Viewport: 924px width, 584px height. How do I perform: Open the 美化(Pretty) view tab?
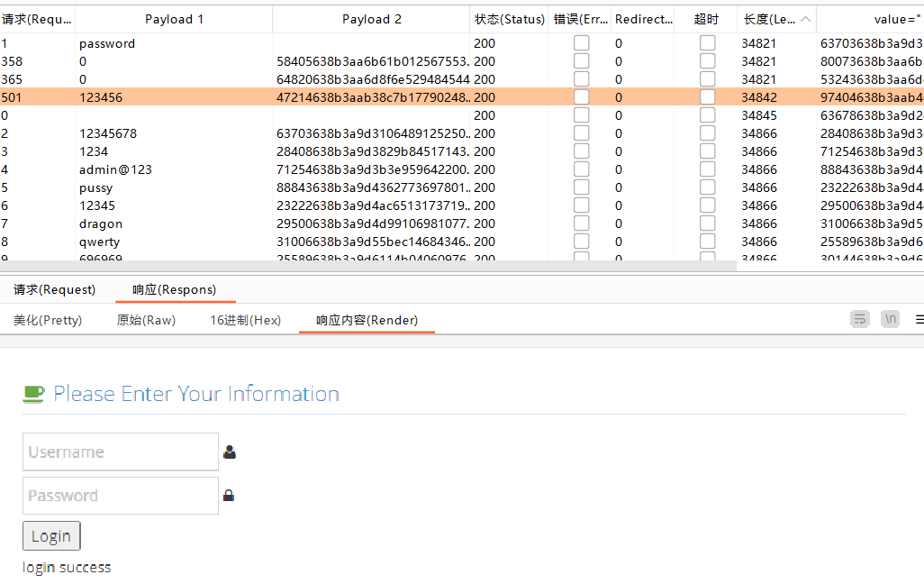(48, 320)
